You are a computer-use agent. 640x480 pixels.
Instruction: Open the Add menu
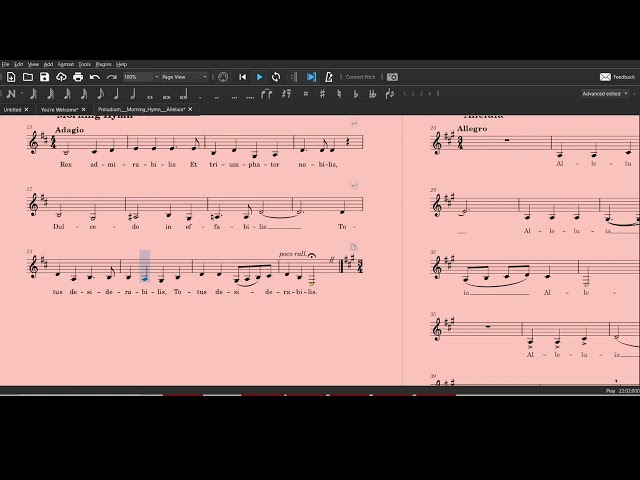[48, 64]
